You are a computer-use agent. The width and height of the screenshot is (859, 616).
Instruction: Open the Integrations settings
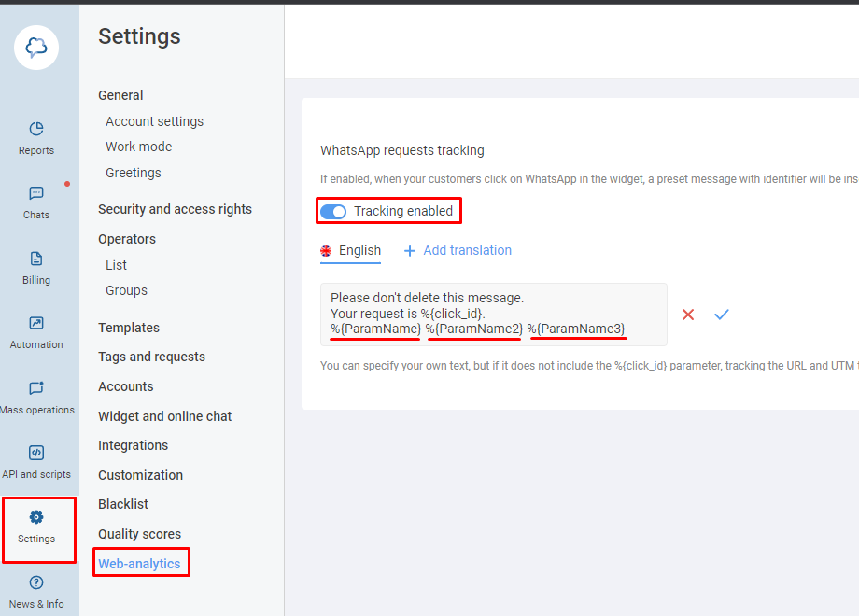133,445
